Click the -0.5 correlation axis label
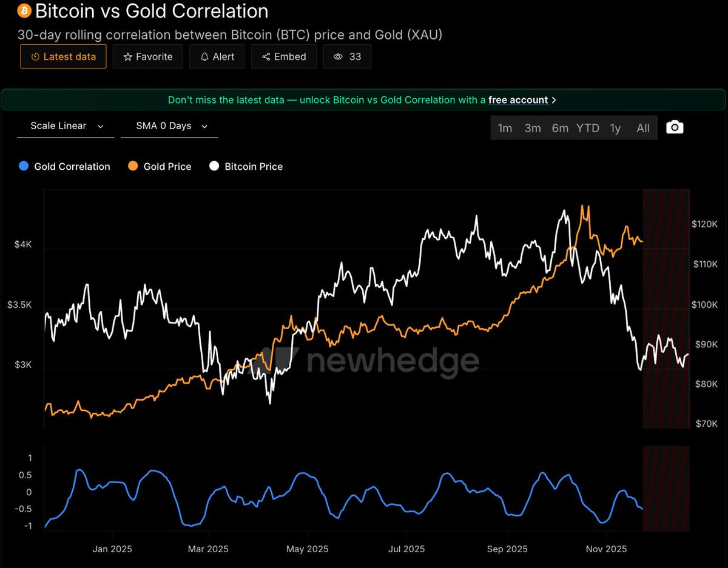 pyautogui.click(x=24, y=509)
